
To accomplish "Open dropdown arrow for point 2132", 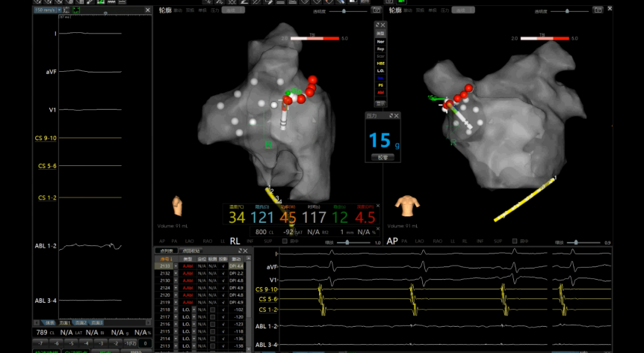I will pyautogui.click(x=176, y=273).
